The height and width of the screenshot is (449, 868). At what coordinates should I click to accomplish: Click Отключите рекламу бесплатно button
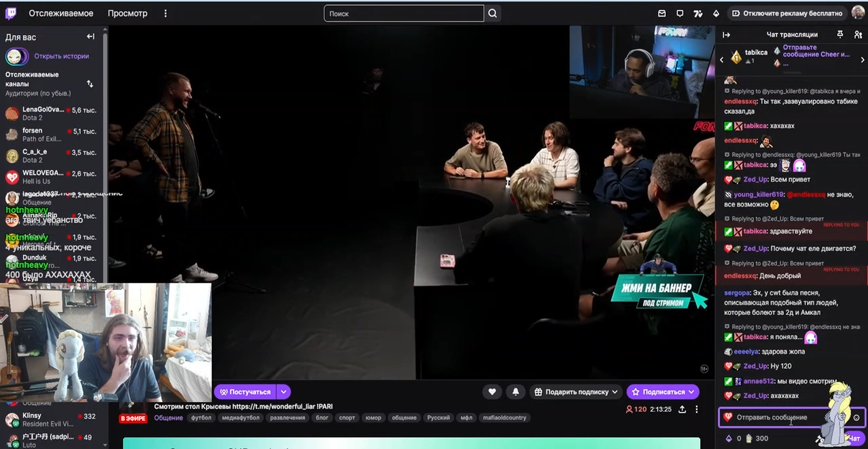point(787,14)
